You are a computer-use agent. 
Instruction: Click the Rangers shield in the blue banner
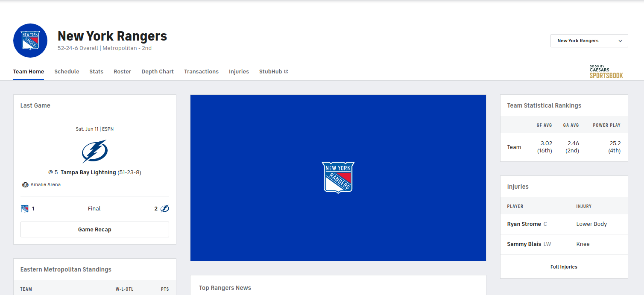pyautogui.click(x=338, y=177)
